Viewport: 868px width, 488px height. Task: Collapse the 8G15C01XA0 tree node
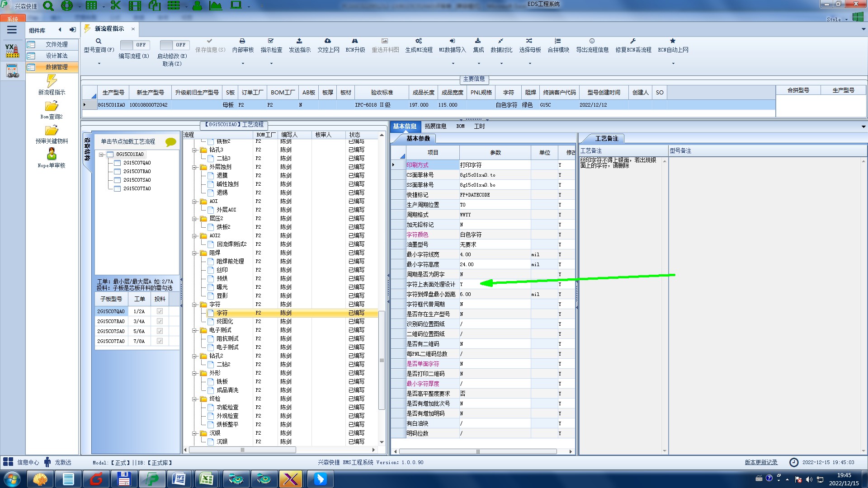pyautogui.click(x=102, y=155)
